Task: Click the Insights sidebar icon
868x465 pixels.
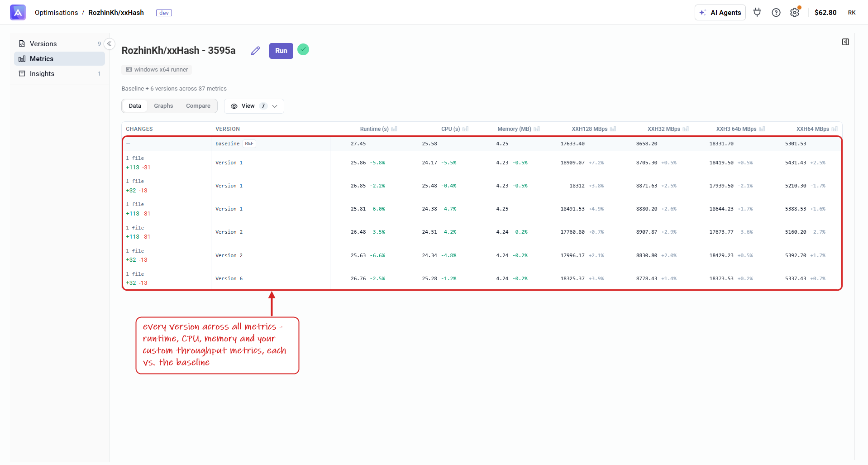Action: coord(22,74)
